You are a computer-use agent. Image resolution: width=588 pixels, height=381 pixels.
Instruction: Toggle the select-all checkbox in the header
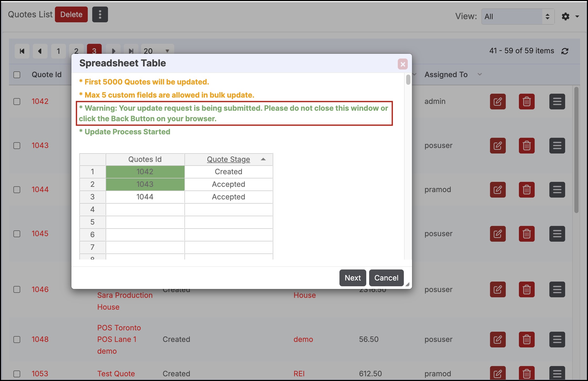[x=17, y=75]
